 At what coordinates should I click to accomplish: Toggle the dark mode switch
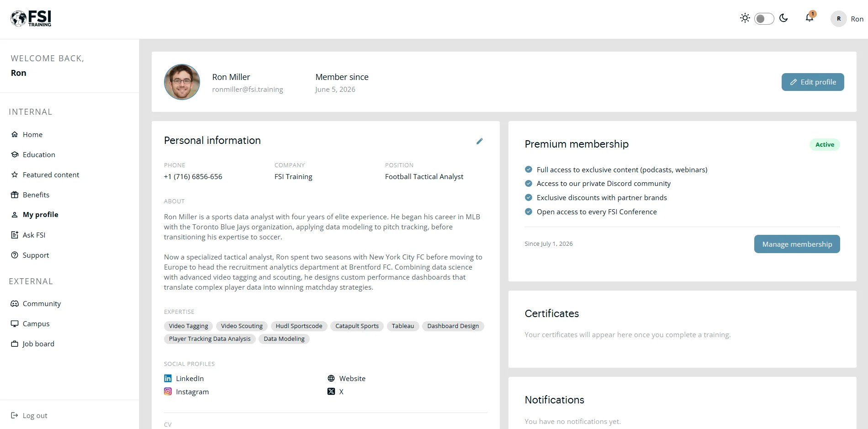(764, 19)
